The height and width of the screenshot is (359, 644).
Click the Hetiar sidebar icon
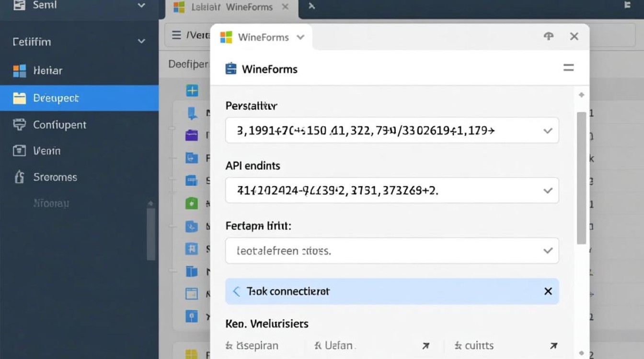[19, 71]
